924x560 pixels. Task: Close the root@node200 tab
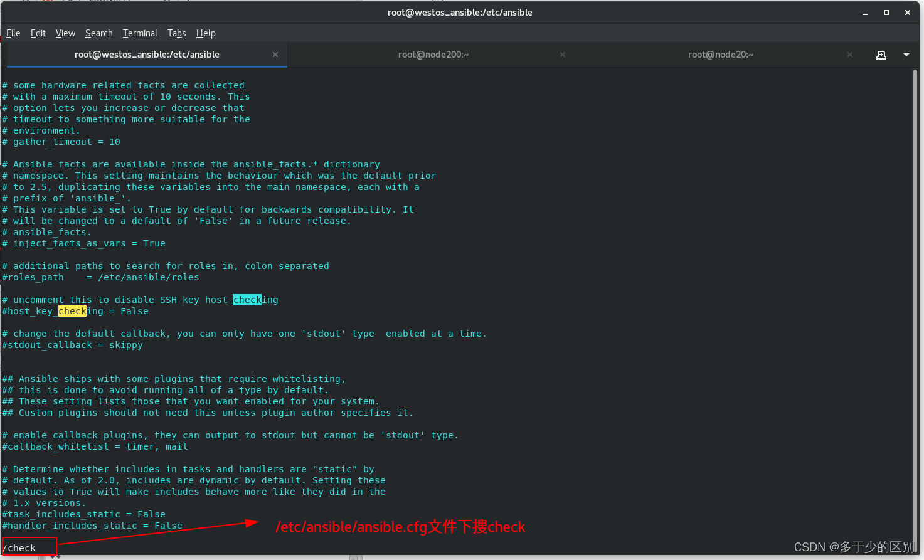pyautogui.click(x=563, y=55)
